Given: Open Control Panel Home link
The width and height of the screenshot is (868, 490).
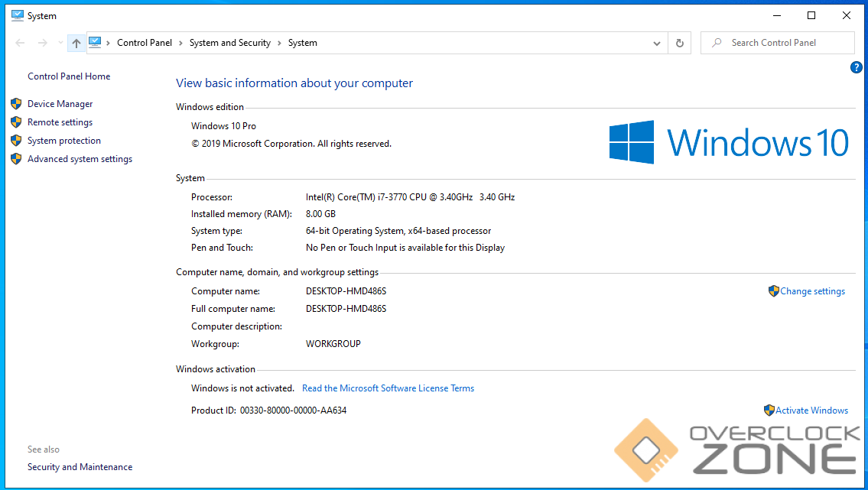Looking at the screenshot, I should tap(69, 76).
